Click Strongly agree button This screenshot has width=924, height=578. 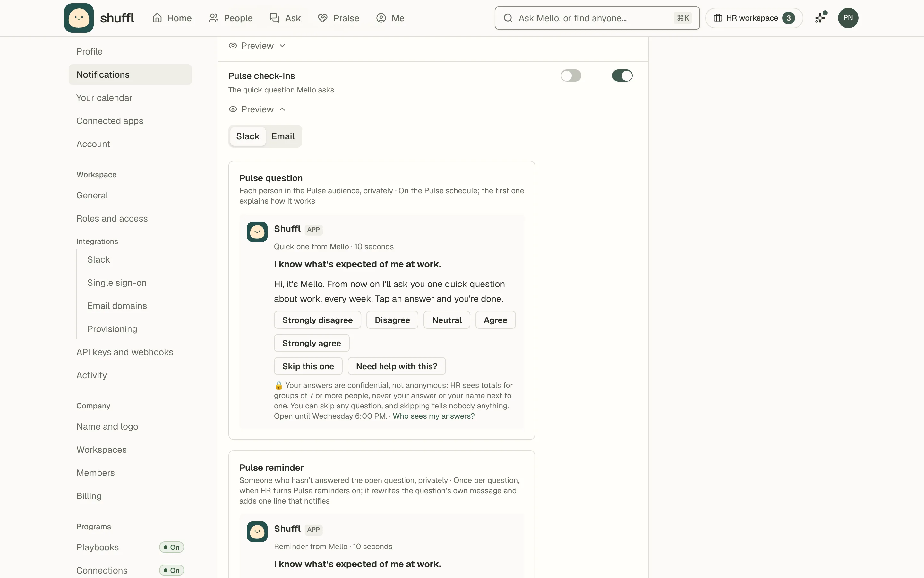click(312, 343)
